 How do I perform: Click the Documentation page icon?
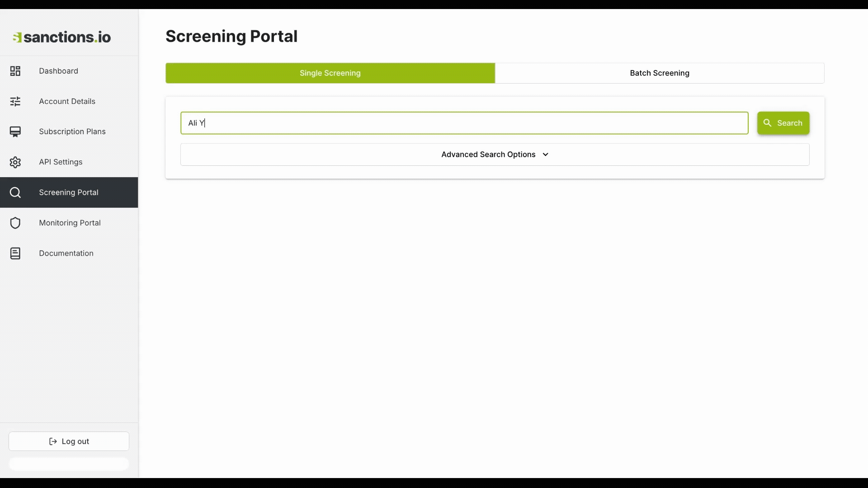[15, 253]
